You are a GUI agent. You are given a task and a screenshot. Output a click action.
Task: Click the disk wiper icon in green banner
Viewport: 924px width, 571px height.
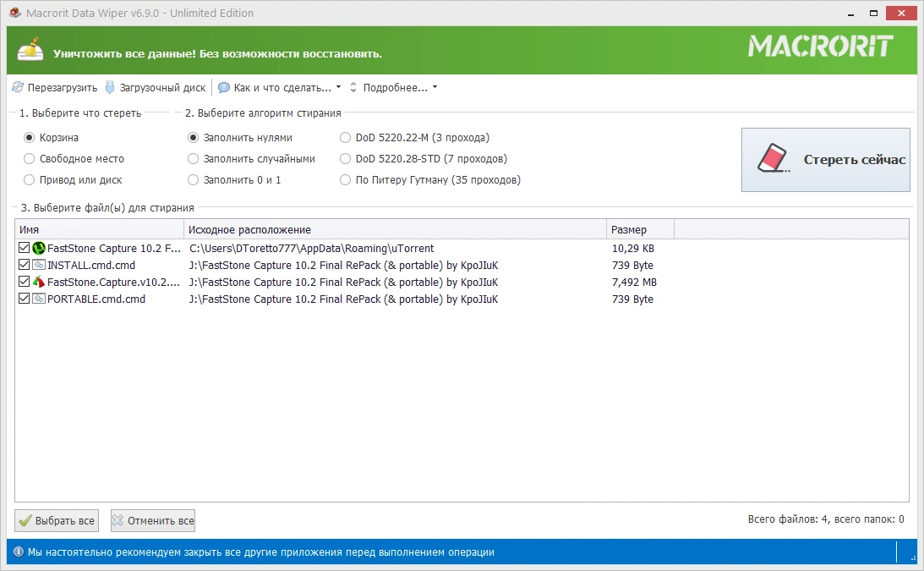(x=30, y=50)
